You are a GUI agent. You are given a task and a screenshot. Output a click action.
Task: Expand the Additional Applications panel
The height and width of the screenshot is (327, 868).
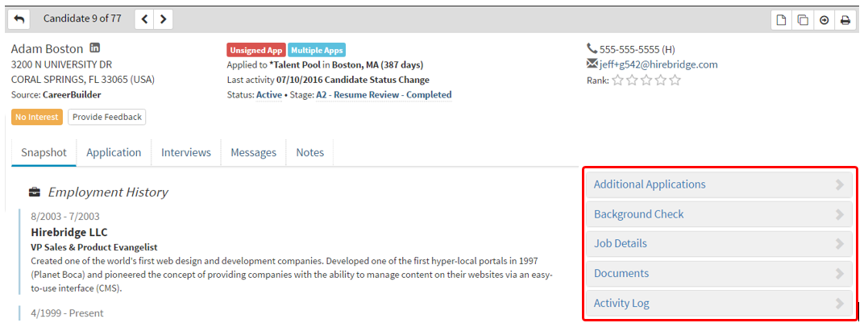718,184
